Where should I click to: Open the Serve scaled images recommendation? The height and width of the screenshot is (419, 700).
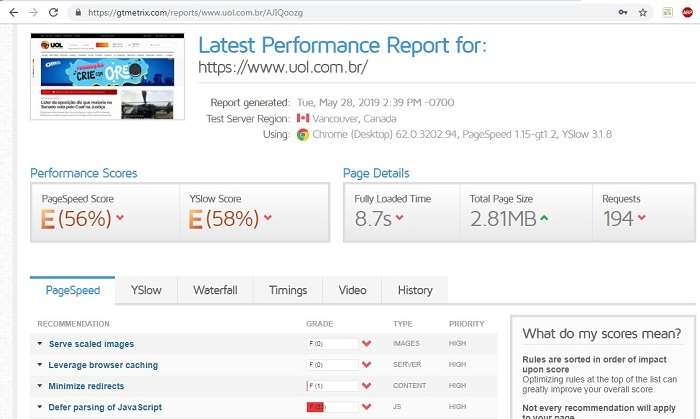tap(92, 344)
